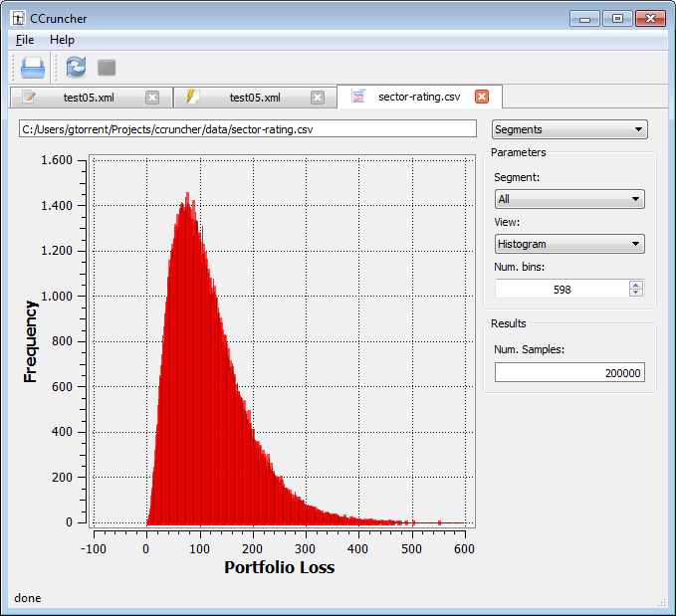Click the chart icon on sector-rating.csv tab
Image resolution: width=676 pixels, height=616 pixels.
(x=358, y=97)
